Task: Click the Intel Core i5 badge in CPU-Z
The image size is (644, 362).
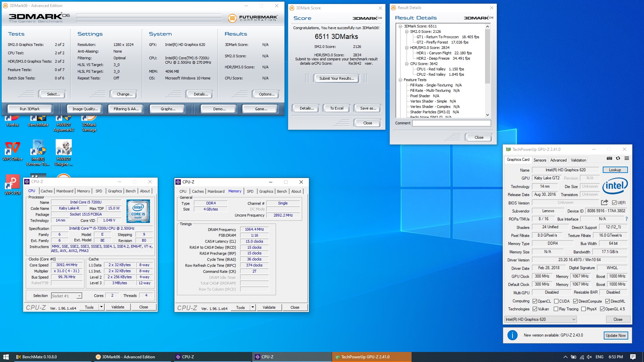Action: (x=138, y=211)
